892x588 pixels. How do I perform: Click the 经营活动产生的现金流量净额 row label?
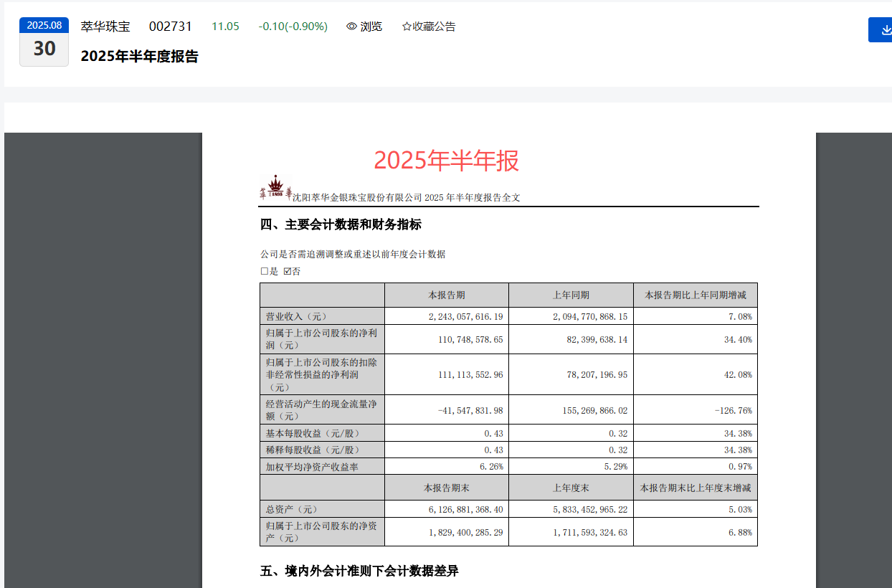click(321, 410)
